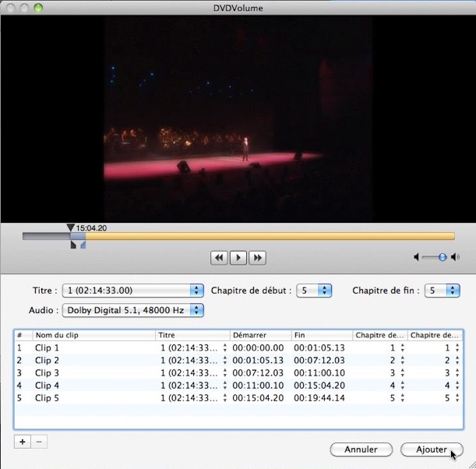Click the plus button to add clip

tap(23, 442)
